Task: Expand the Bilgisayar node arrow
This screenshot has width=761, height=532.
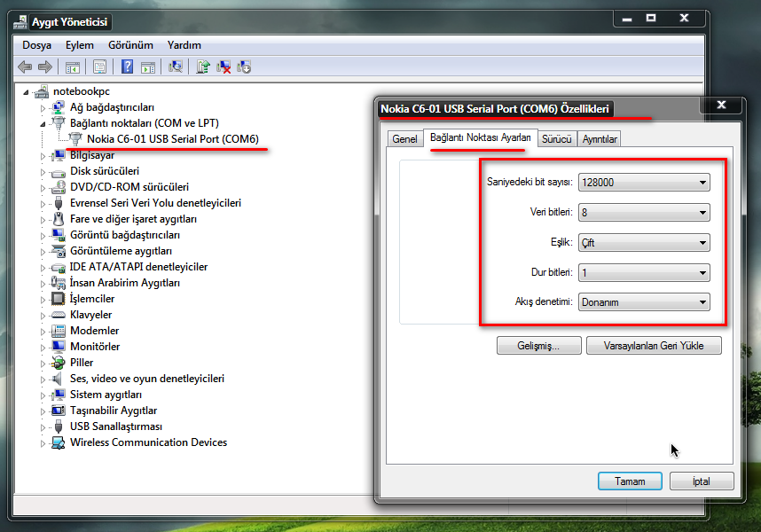Action: [43, 156]
